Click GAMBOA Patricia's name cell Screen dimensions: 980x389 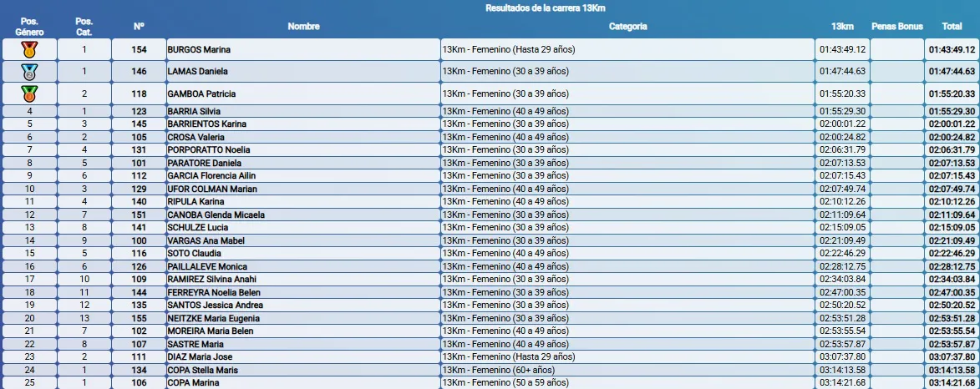pos(201,94)
